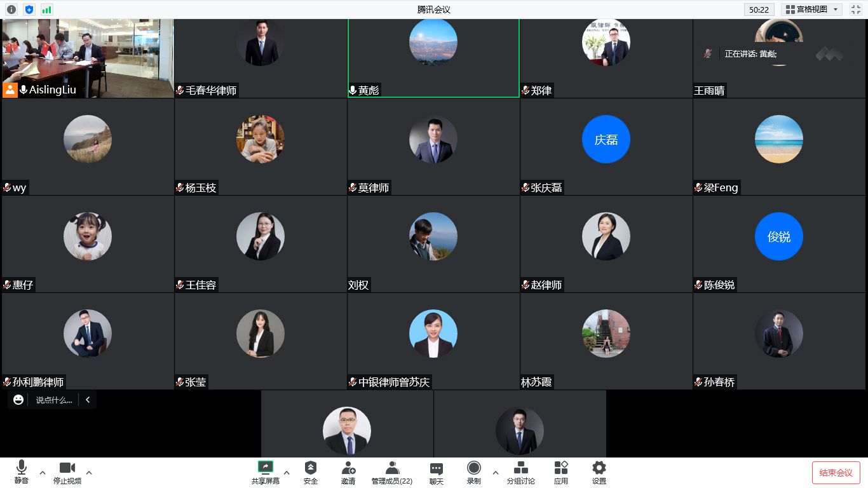Open the Apps (应用) icon
The height and width of the screenshot is (488, 868).
point(560,473)
